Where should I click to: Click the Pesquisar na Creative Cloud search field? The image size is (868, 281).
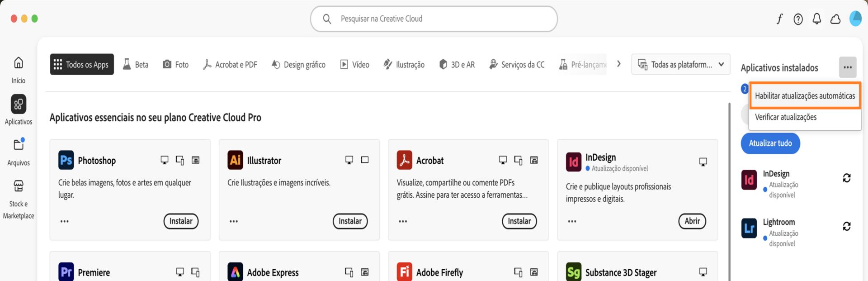click(433, 19)
